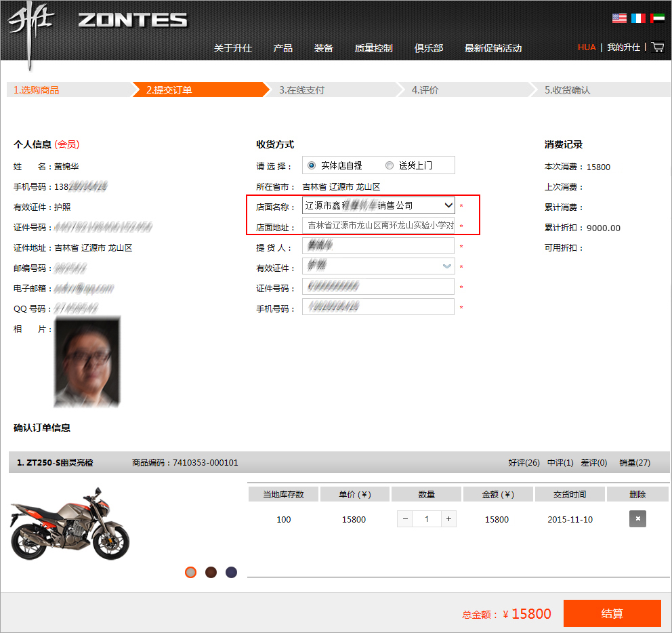The height and width of the screenshot is (633, 672).
Task: Increase quantity with the plus button
Action: tap(448, 519)
